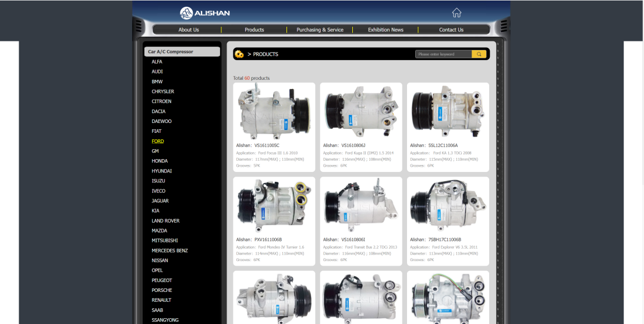The width and height of the screenshot is (644, 324).
Task: Click the PXV1611006B product image
Action: point(274,205)
